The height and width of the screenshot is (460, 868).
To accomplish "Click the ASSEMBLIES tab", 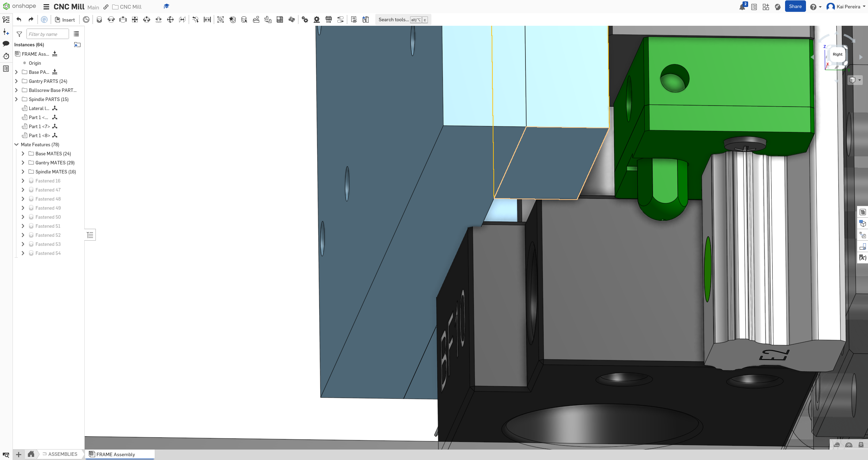I will (62, 454).
